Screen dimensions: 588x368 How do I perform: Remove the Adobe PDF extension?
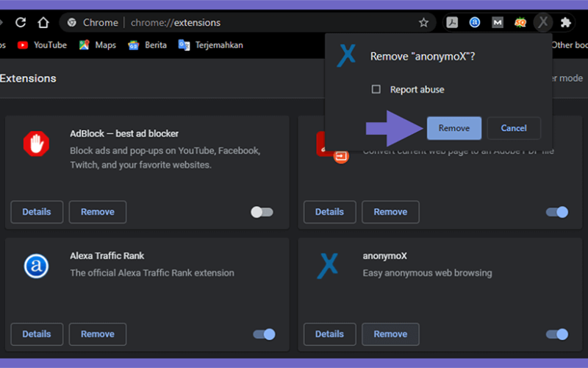390,212
